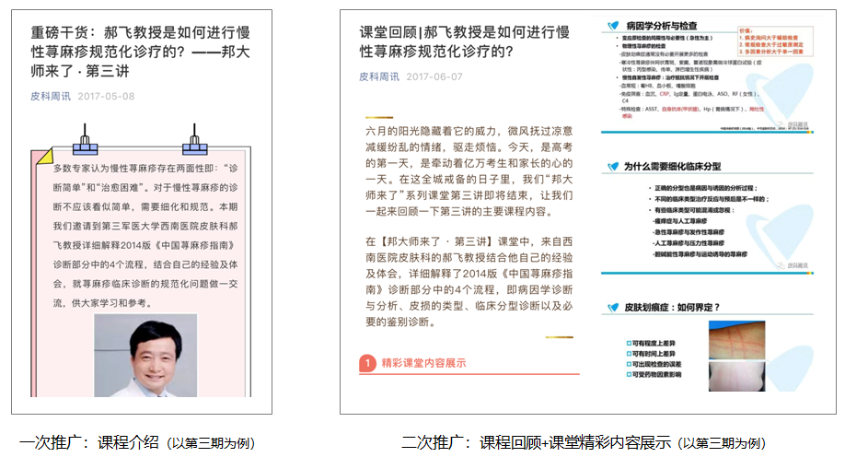868x469 pixels.
Task: Click the orange number 1 section badge
Action: (x=366, y=363)
